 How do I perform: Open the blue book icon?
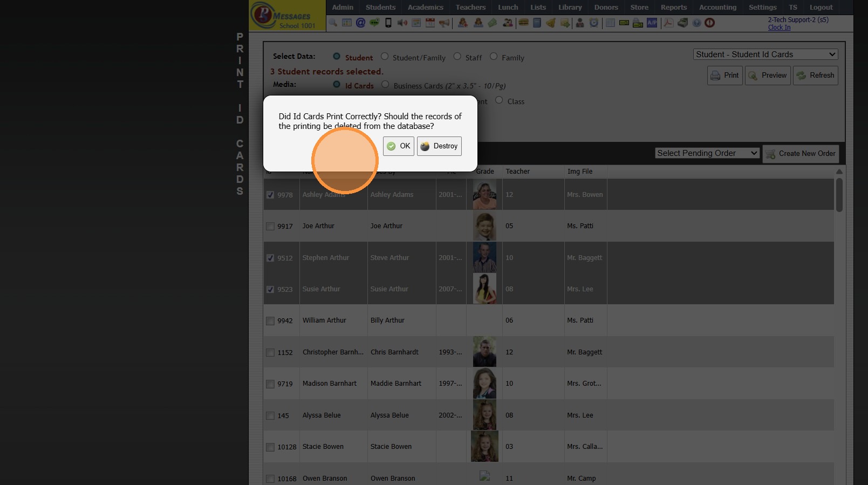[537, 23]
